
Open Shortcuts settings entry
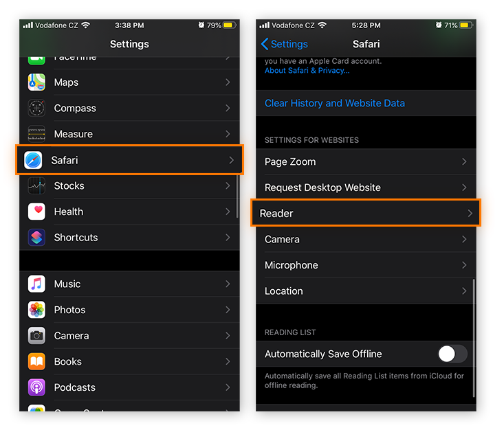(x=129, y=238)
